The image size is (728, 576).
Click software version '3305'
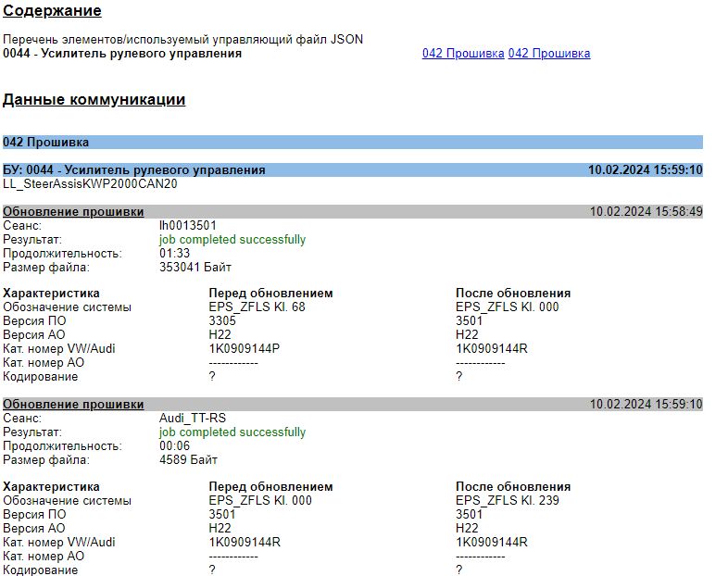pos(222,320)
